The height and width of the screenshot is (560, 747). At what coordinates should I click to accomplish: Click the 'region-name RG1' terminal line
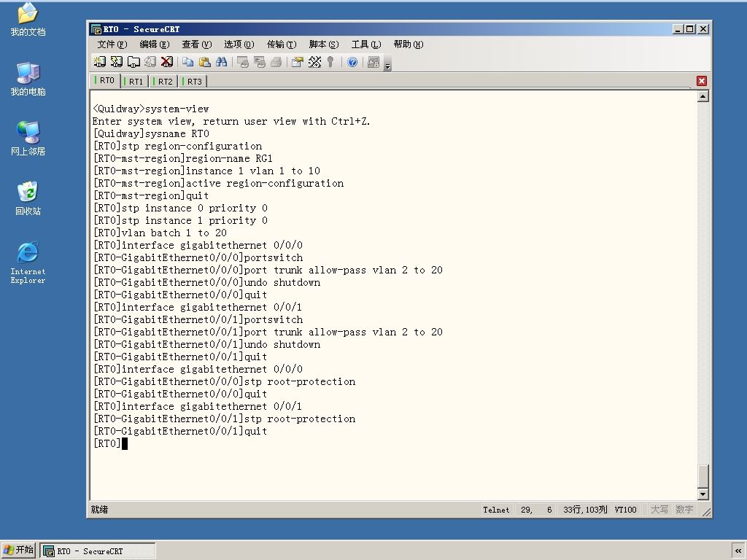(183, 158)
